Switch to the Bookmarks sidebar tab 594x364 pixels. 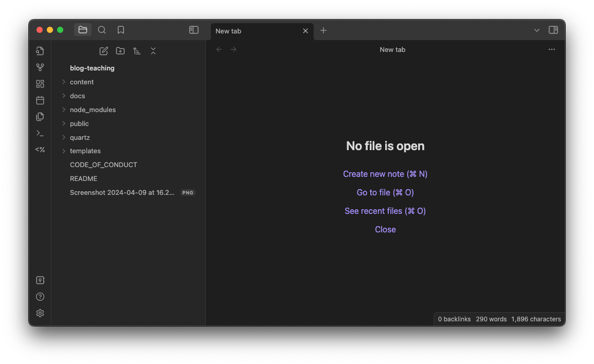coord(120,30)
